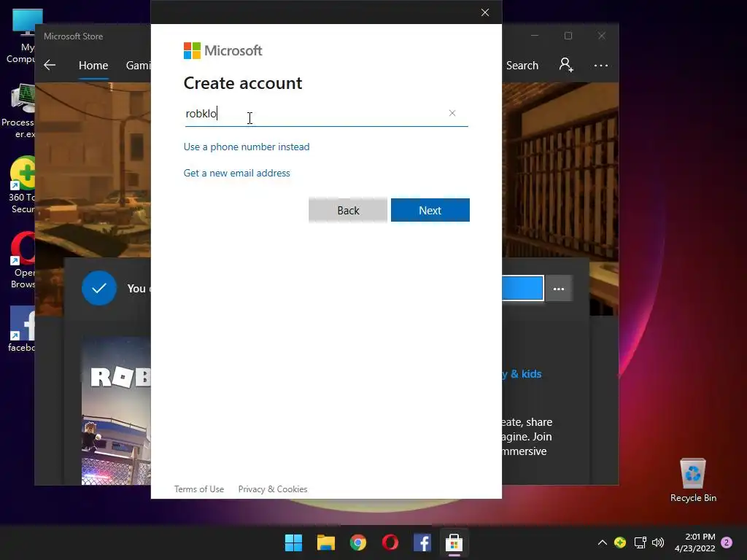
Task: Select the My Computer desktop icon
Action: pos(21,36)
